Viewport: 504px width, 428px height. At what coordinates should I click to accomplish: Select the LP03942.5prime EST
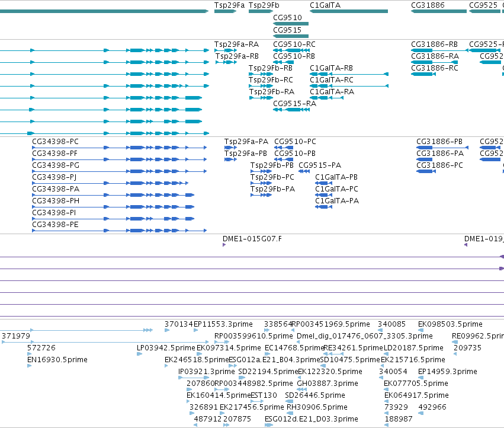point(140,354)
